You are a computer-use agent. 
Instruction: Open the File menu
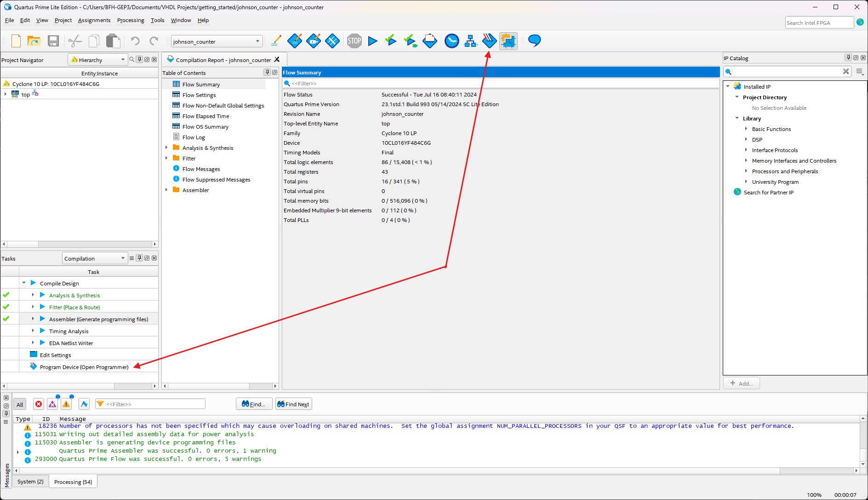(x=9, y=20)
